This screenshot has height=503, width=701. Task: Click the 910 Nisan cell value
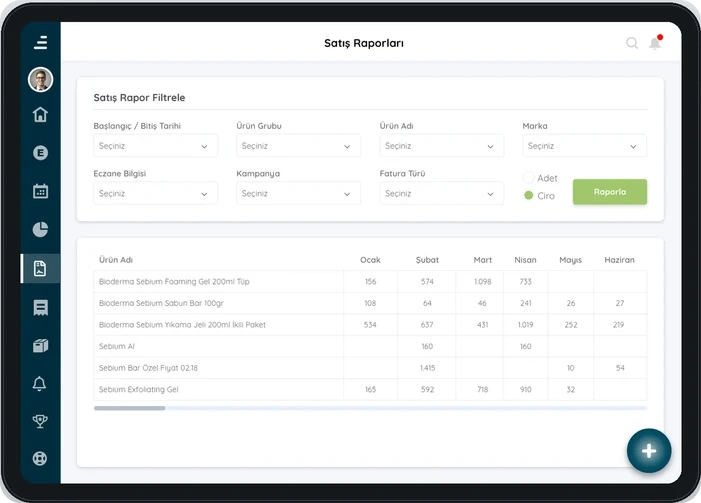(x=525, y=389)
